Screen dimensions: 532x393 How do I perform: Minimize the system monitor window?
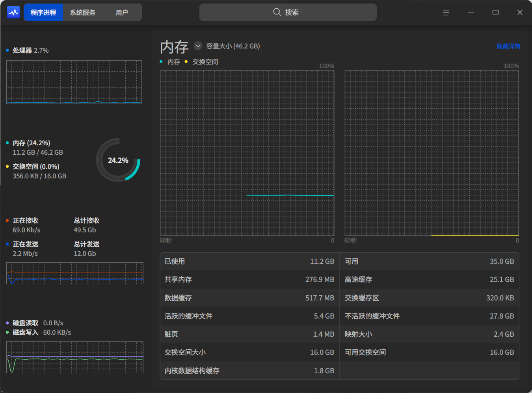[x=471, y=13]
